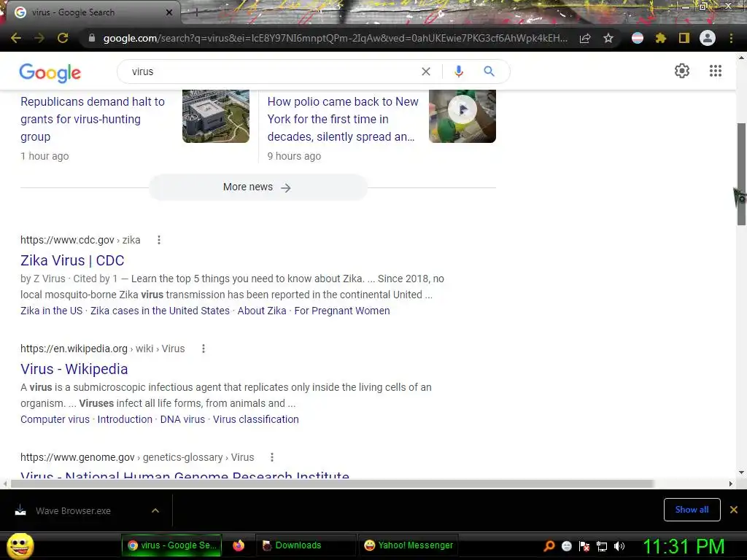Click the network tray icon
This screenshot has width=747, height=560.
pyautogui.click(x=602, y=545)
